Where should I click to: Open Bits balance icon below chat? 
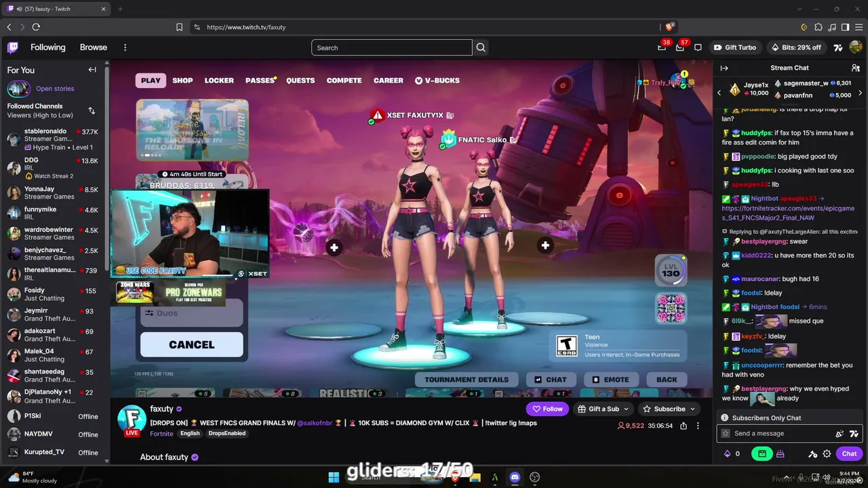tap(728, 453)
